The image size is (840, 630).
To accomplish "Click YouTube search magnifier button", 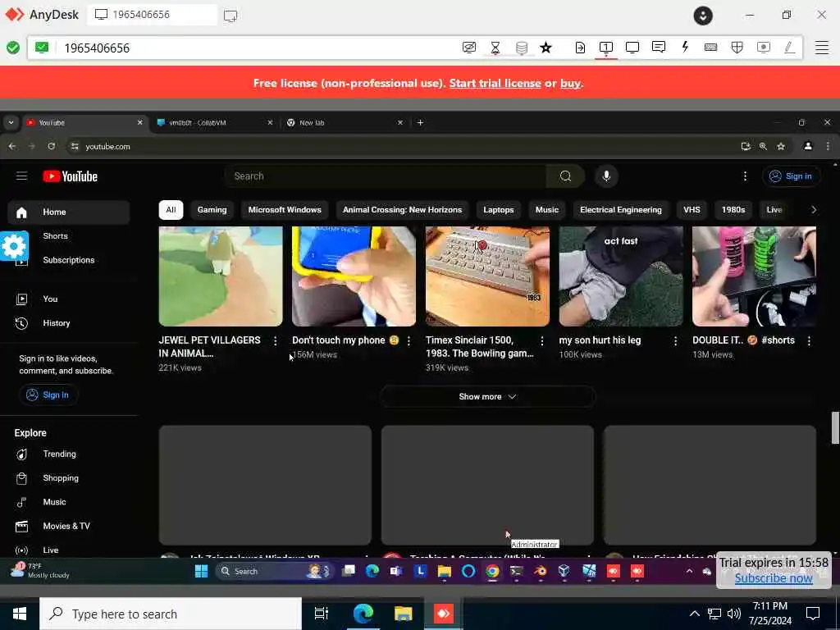I will point(565,176).
